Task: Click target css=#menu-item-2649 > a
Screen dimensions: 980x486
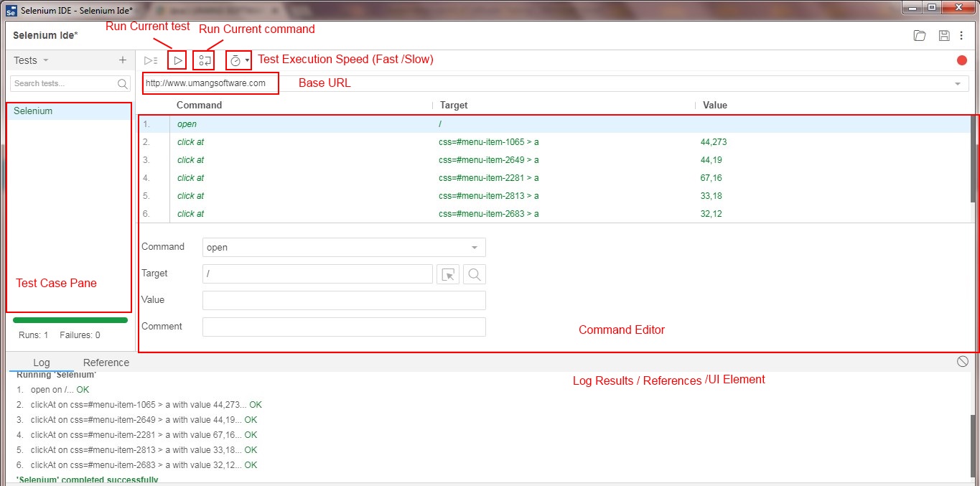Action: click(x=488, y=160)
